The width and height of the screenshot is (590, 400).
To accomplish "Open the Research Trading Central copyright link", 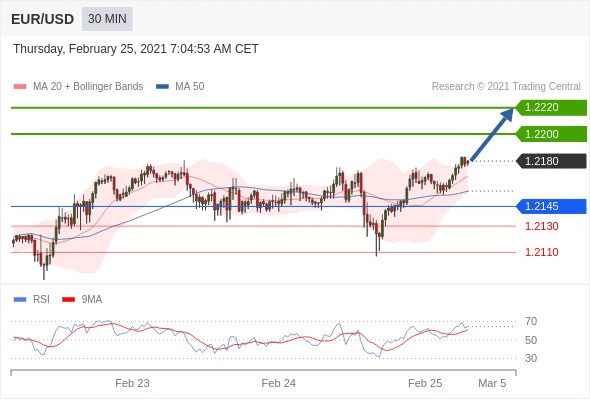I will tap(506, 87).
